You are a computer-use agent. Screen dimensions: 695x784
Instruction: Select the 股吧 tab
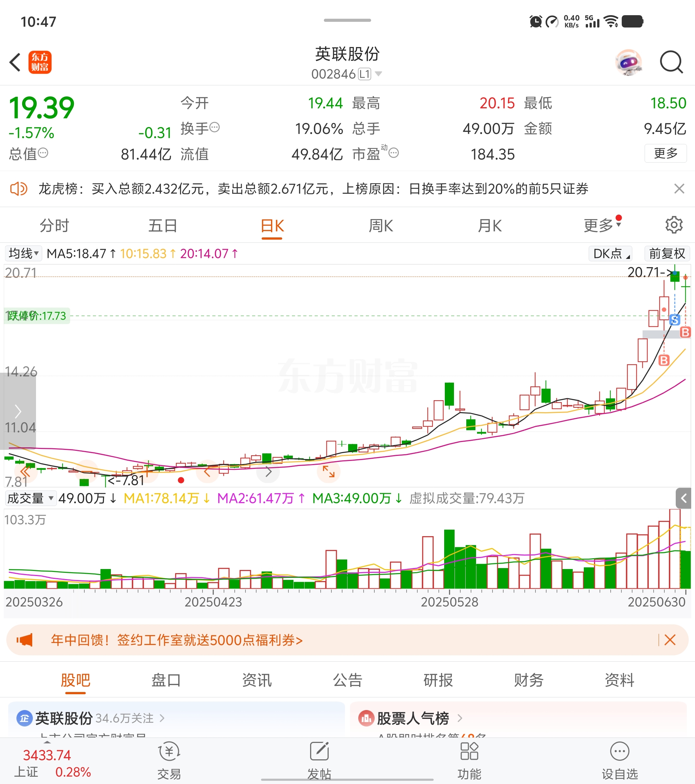tap(76, 680)
